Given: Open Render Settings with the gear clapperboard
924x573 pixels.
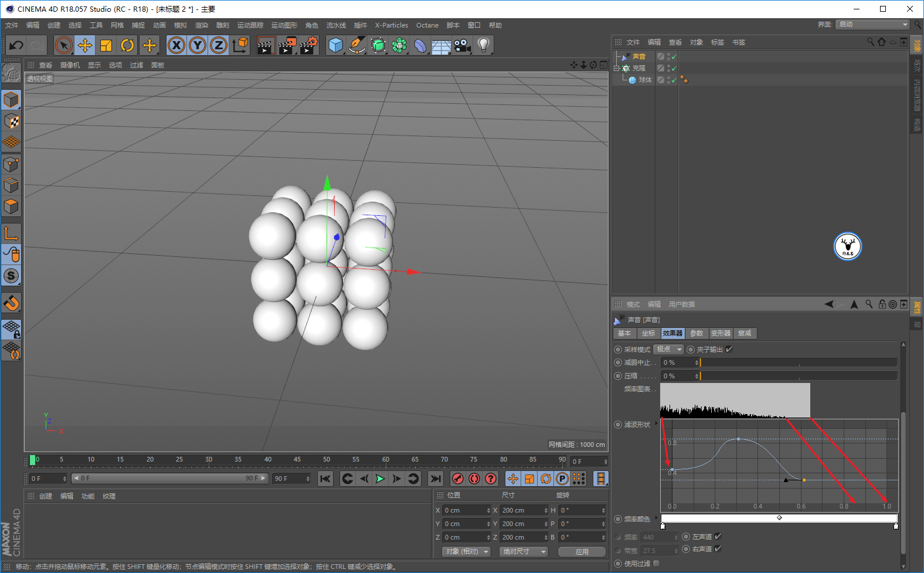Looking at the screenshot, I should [x=309, y=45].
